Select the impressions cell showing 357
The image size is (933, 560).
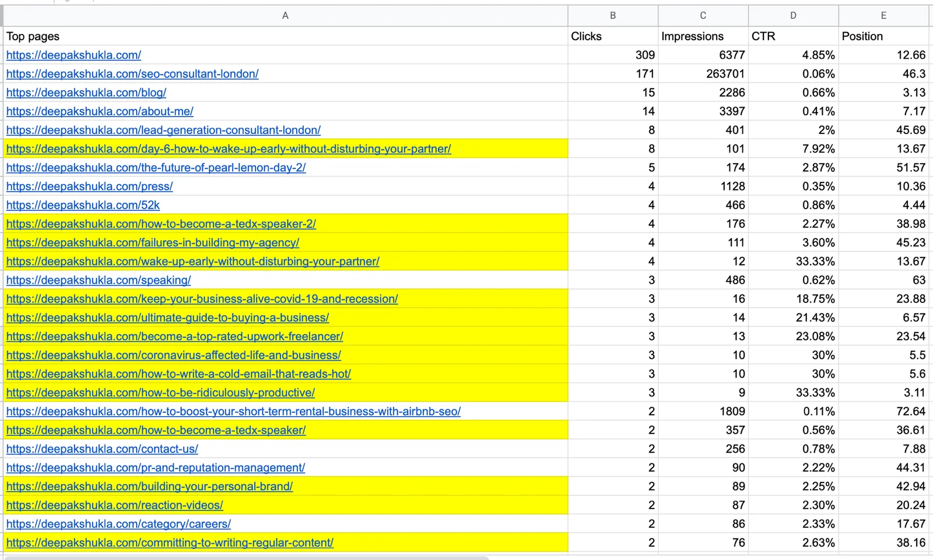tap(703, 430)
